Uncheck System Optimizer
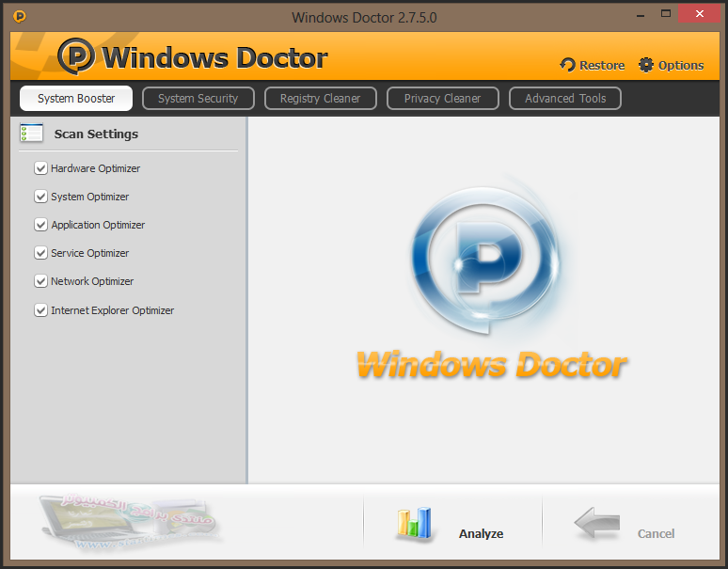 coord(40,197)
